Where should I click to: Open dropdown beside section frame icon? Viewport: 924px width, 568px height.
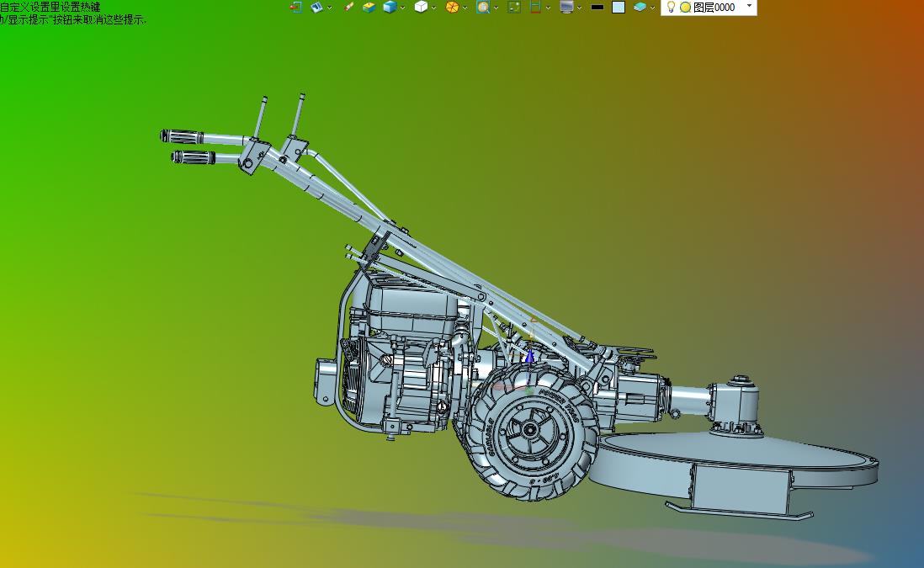click(548, 8)
